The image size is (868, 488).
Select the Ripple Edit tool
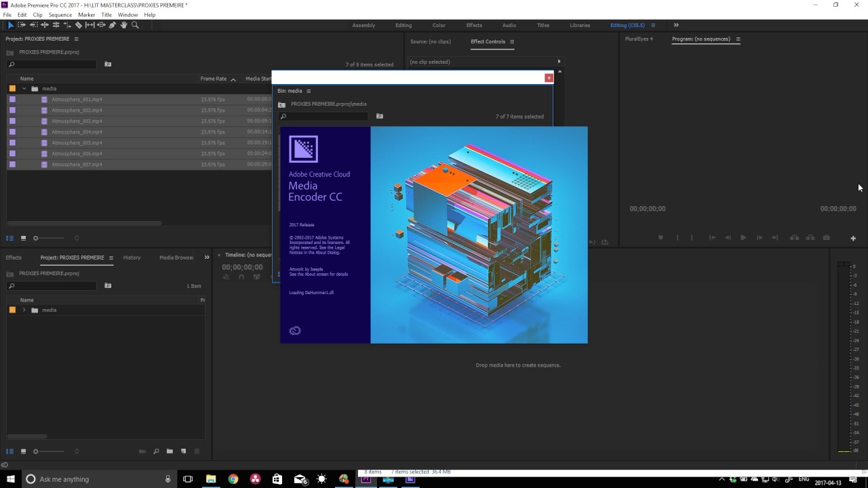[x=45, y=25]
